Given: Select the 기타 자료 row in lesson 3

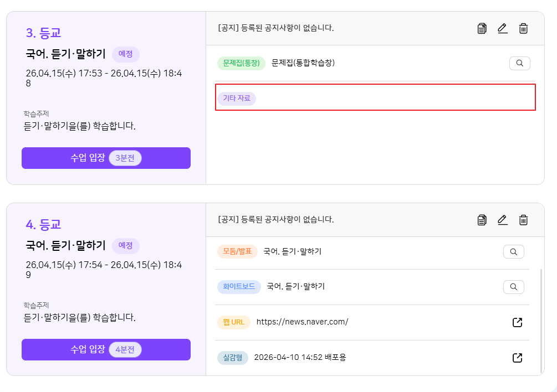Looking at the screenshot, I should pos(375,97).
